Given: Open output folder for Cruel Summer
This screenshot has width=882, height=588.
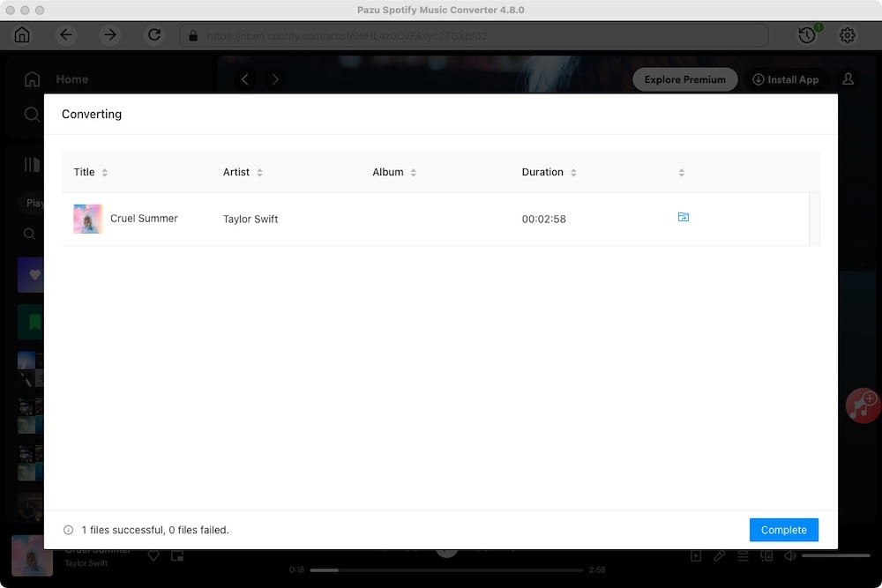Looking at the screenshot, I should point(683,217).
